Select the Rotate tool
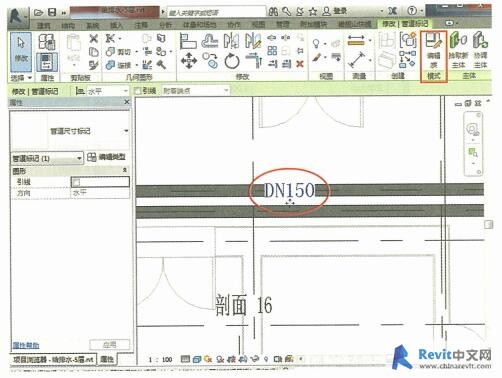The width and height of the screenshot is (502, 378). point(232,61)
